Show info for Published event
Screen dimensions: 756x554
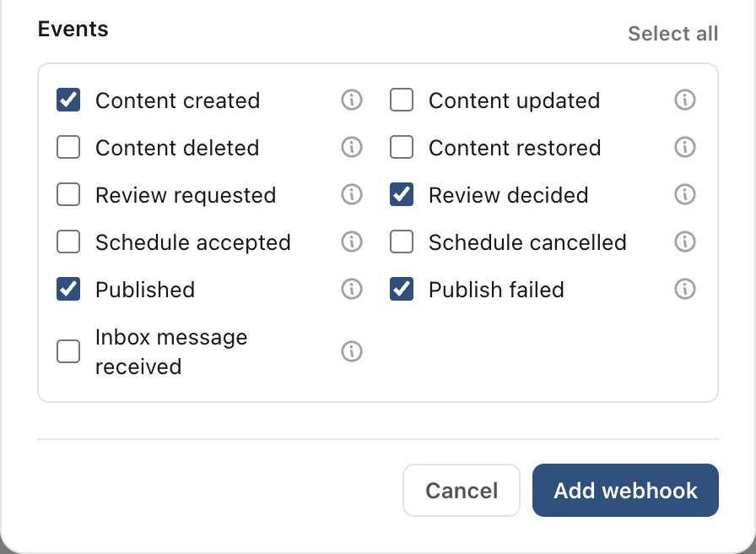click(352, 289)
